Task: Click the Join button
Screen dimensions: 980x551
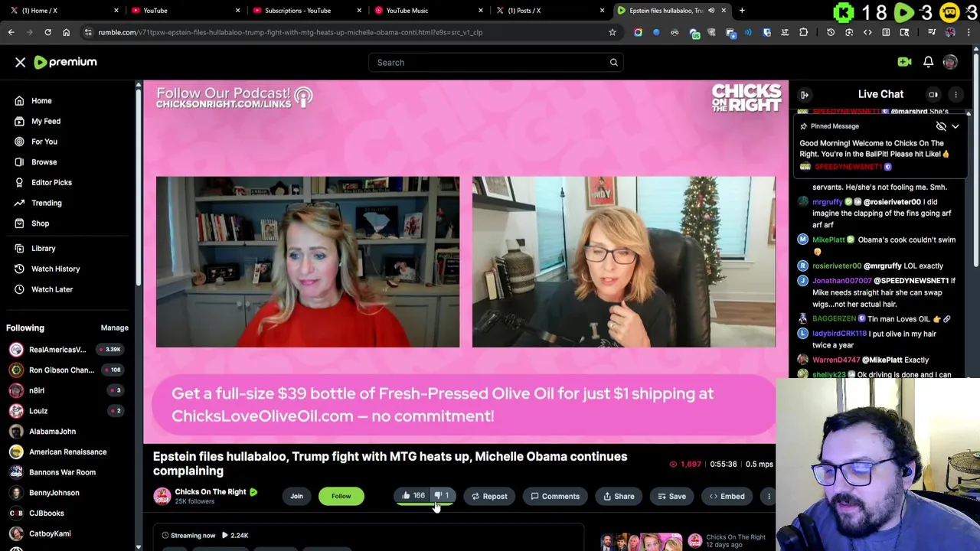Action: (x=296, y=496)
